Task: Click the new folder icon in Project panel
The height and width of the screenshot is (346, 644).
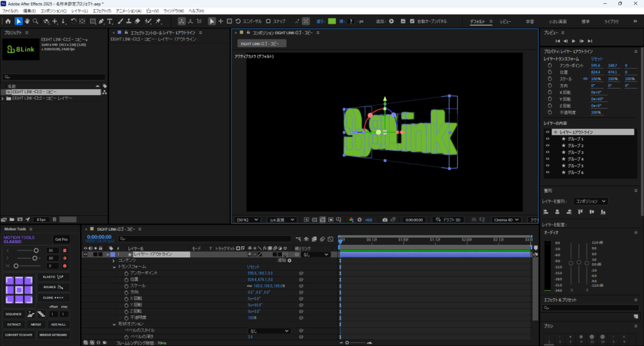Action: (12, 220)
